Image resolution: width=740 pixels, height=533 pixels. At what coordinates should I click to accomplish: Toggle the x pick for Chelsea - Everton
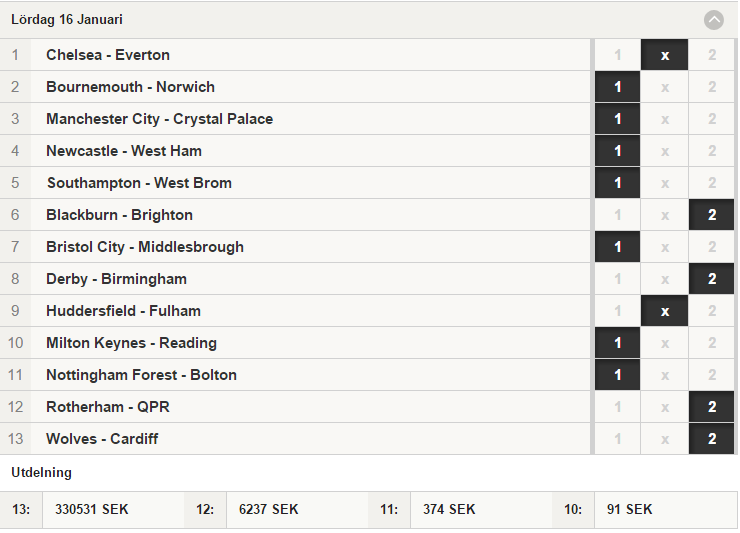pyautogui.click(x=664, y=55)
